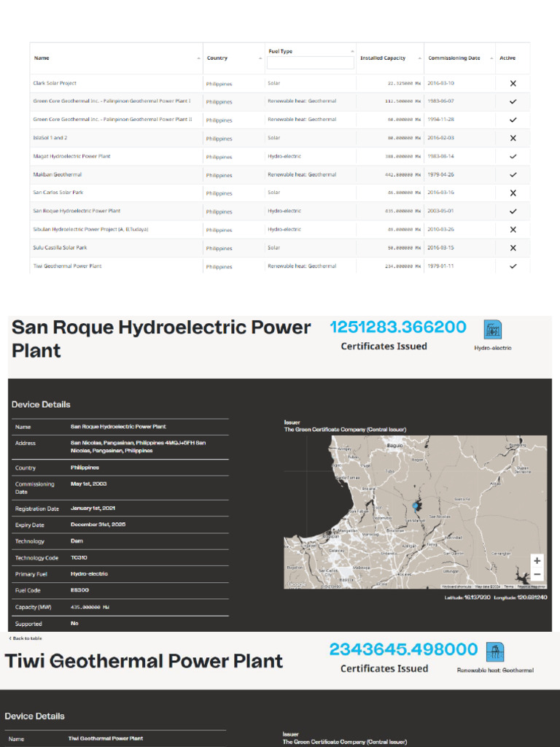Open the IslaSol 1 and 2 entry

pos(50,138)
